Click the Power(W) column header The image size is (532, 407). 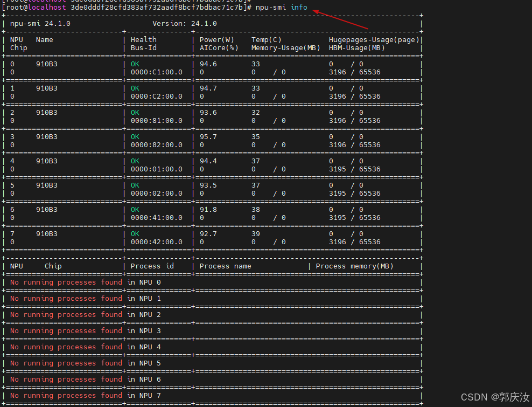216,40
